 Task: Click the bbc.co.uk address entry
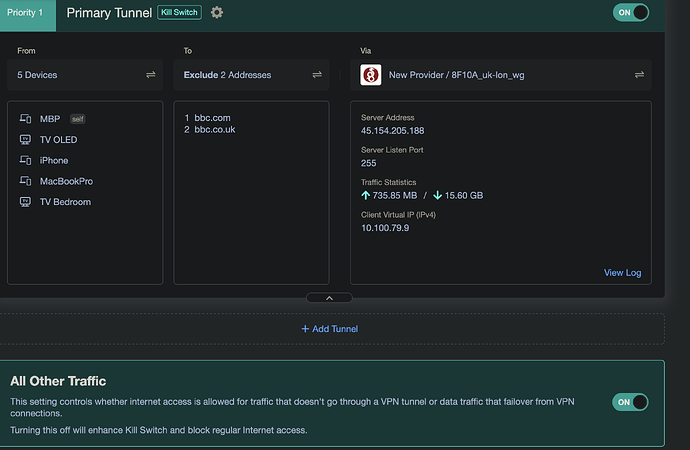[x=215, y=129]
